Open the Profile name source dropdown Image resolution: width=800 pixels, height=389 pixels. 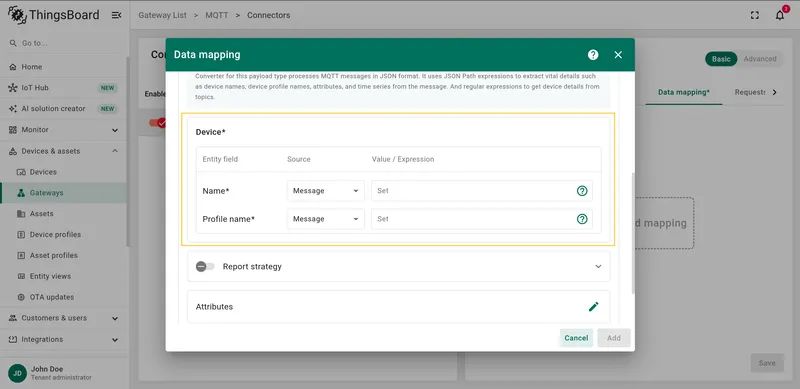click(326, 219)
